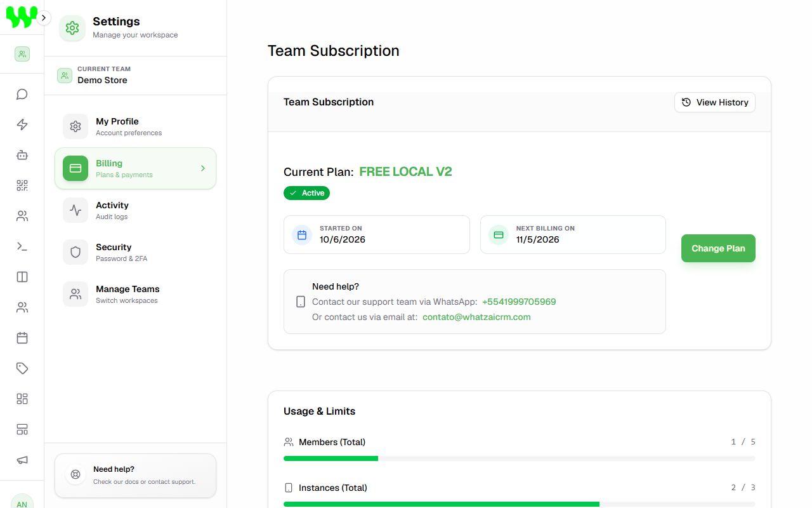Click the contato@whatzaicrm.com email link

(476, 317)
